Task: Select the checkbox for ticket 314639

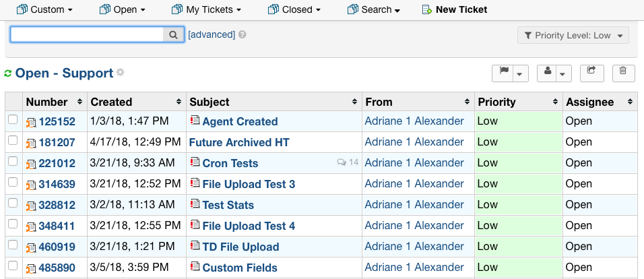Action: 13,182
